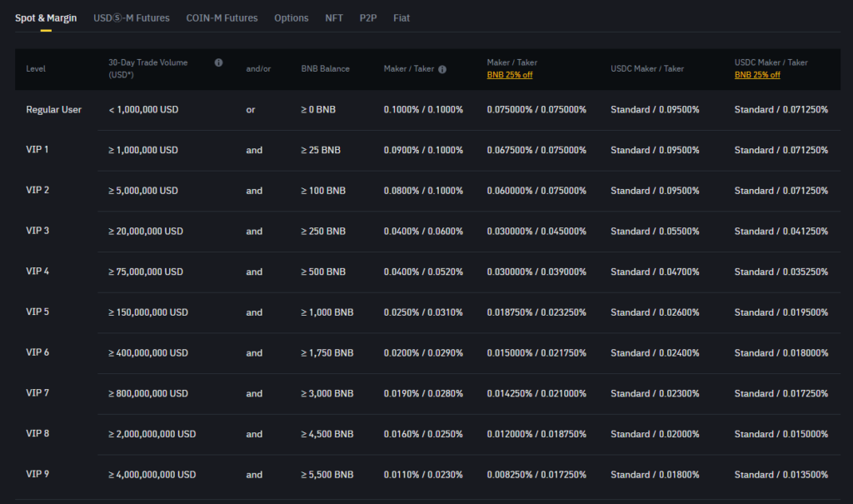Click VIP 3 trade volume ≥ 20,000,000 USD
This screenshot has height=504, width=853.
pos(146,232)
